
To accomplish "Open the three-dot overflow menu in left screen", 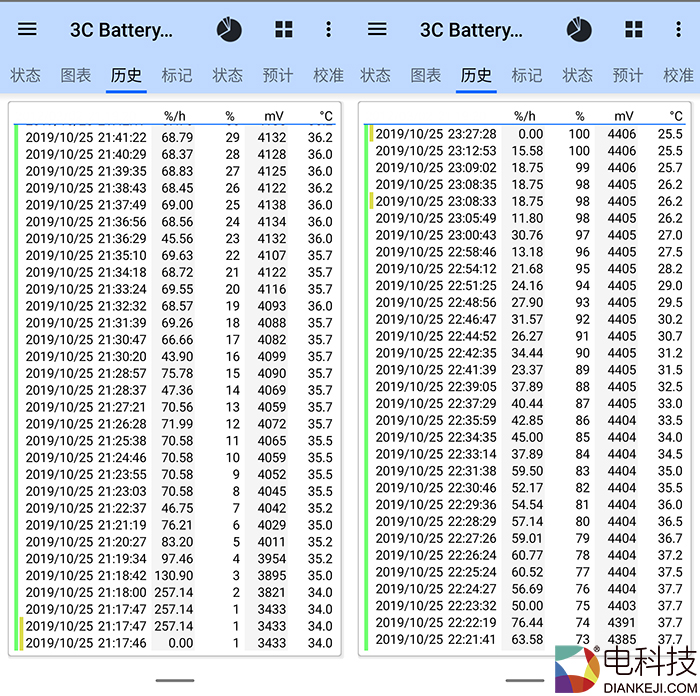I will click(328, 29).
